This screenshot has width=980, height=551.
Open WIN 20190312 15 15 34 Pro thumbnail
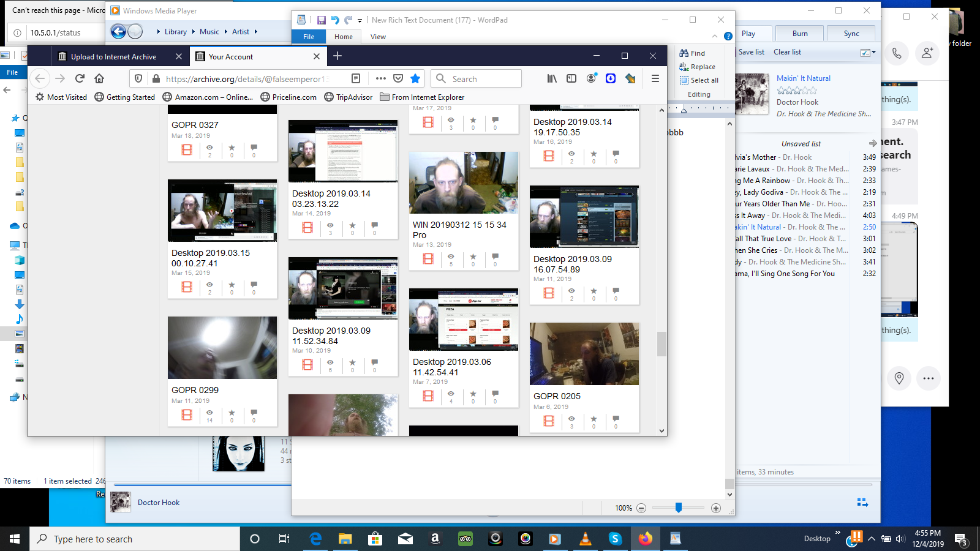[x=464, y=182]
